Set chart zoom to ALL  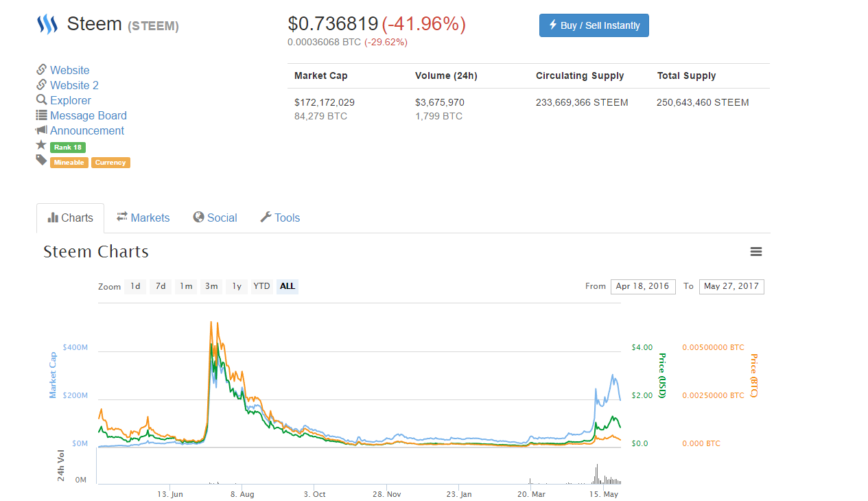coord(288,286)
